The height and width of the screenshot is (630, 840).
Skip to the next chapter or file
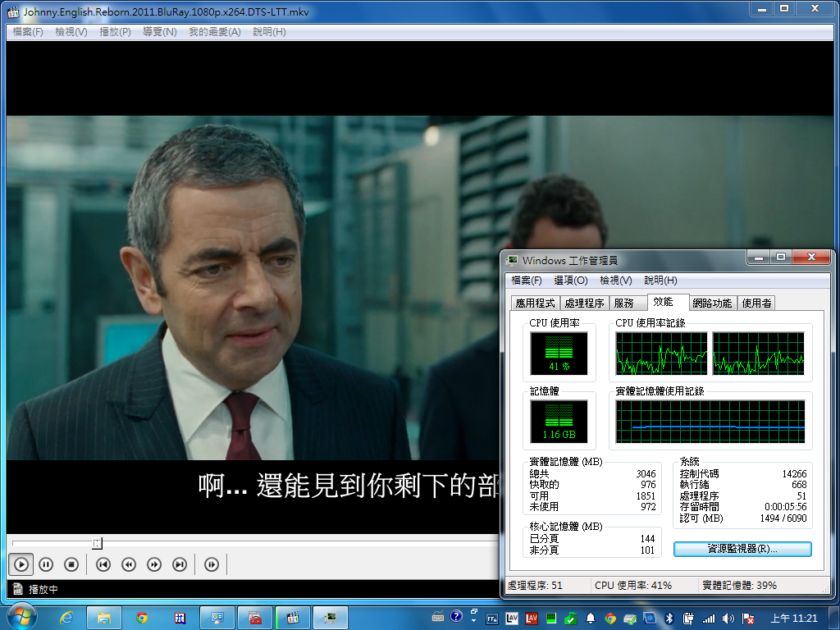click(x=180, y=564)
